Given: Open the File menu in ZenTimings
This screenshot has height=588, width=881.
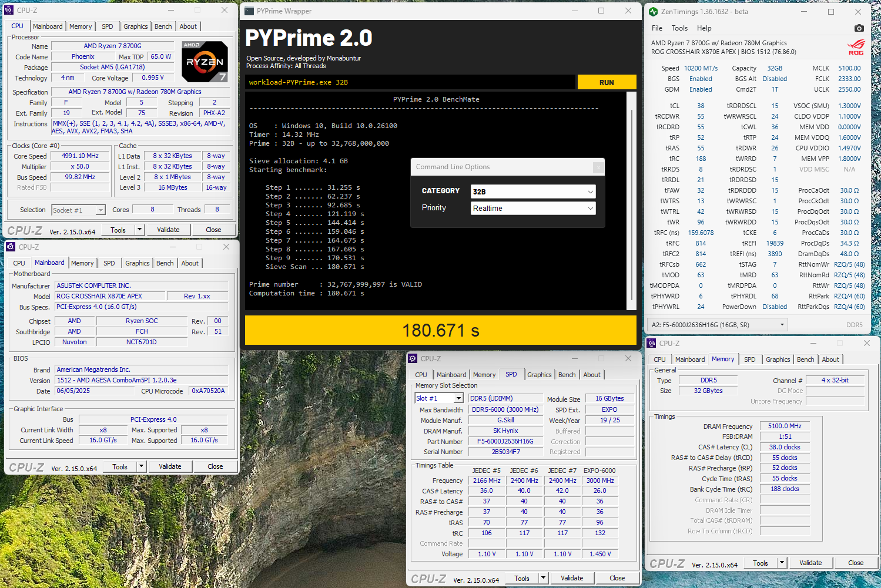Looking at the screenshot, I should [x=657, y=28].
